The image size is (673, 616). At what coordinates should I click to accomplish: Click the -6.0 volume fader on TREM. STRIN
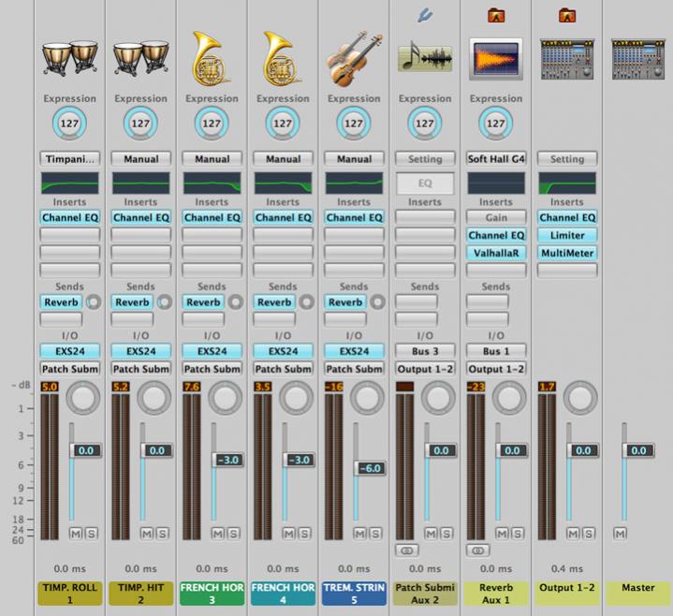[370, 468]
